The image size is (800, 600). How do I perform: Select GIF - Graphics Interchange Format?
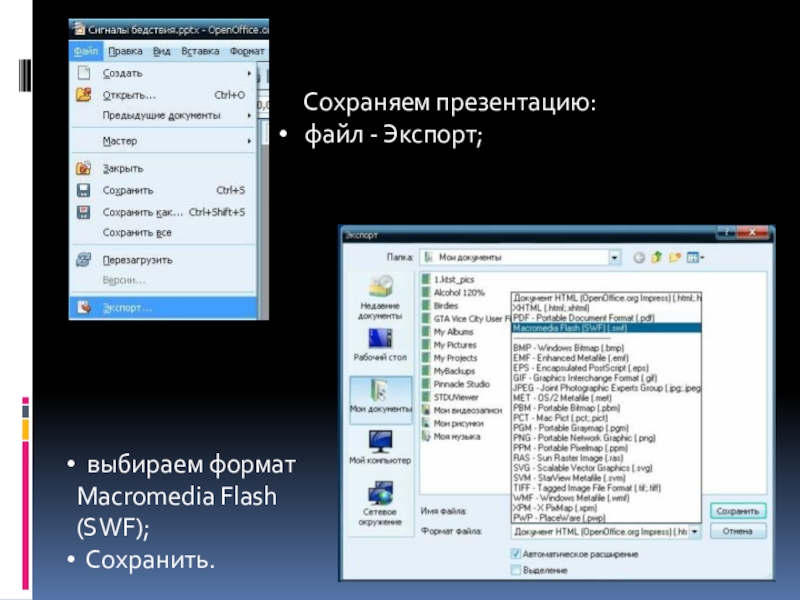[x=606, y=378]
